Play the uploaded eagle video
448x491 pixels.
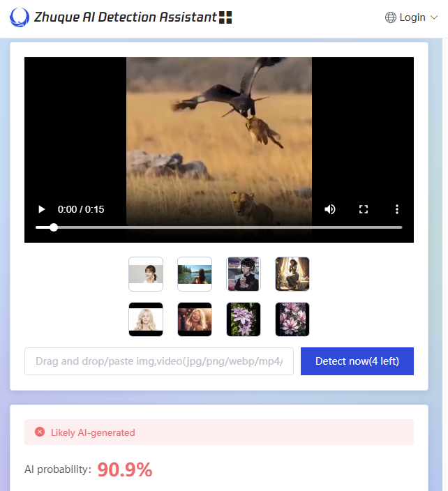(42, 209)
